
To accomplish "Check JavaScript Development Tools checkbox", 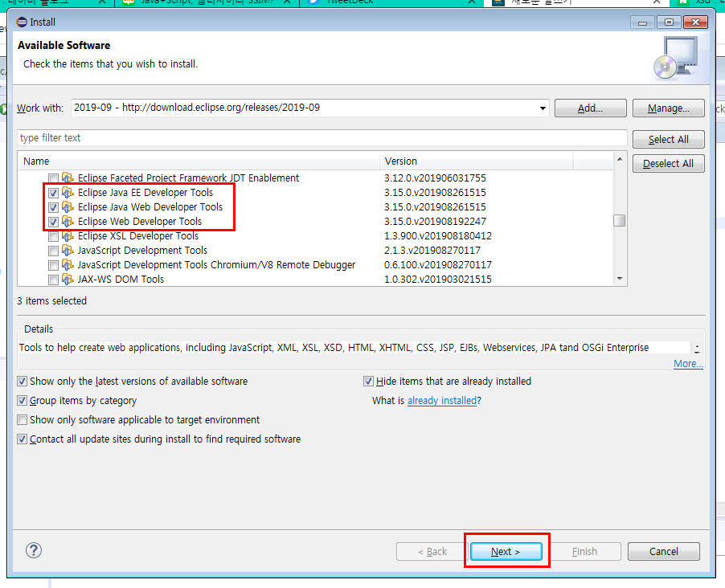I will [x=53, y=251].
